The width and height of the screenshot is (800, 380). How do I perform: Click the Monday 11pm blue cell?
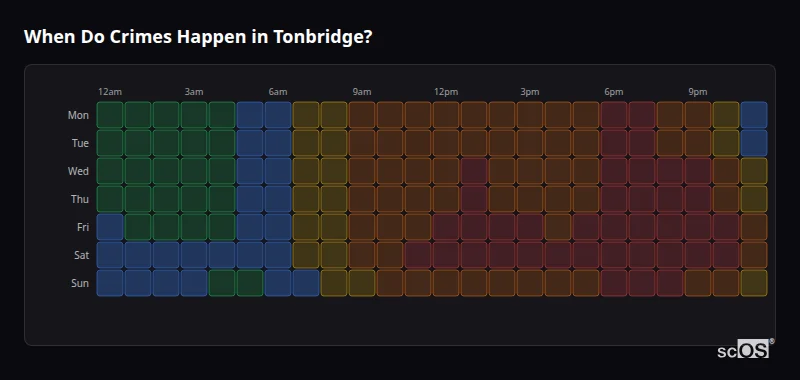coord(754,115)
